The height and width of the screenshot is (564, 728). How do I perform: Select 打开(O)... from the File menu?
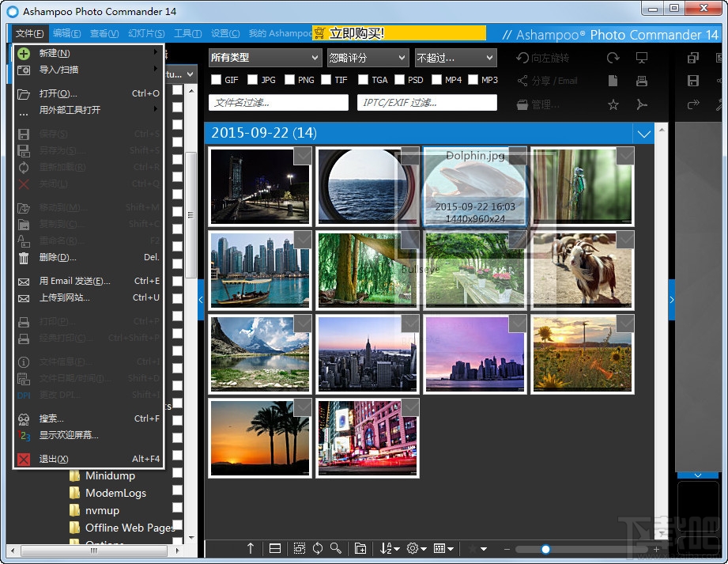(58, 93)
